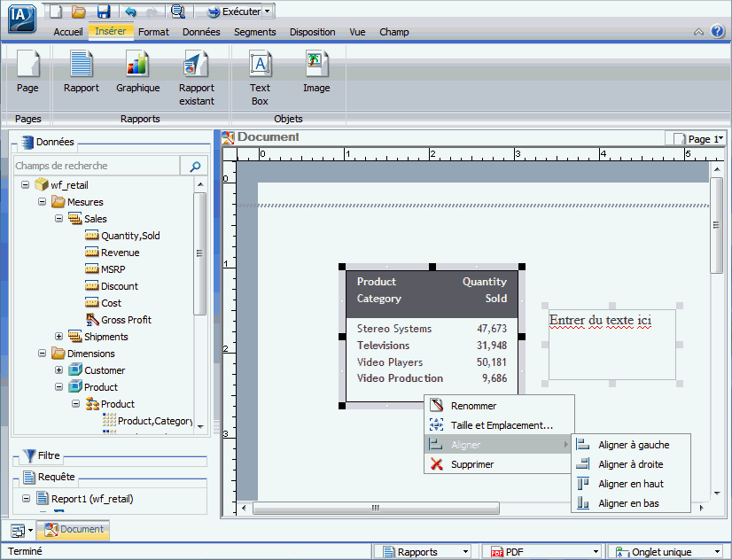The width and height of the screenshot is (732, 560).
Task: Open the Disposition ribbon tab
Action: point(312,32)
